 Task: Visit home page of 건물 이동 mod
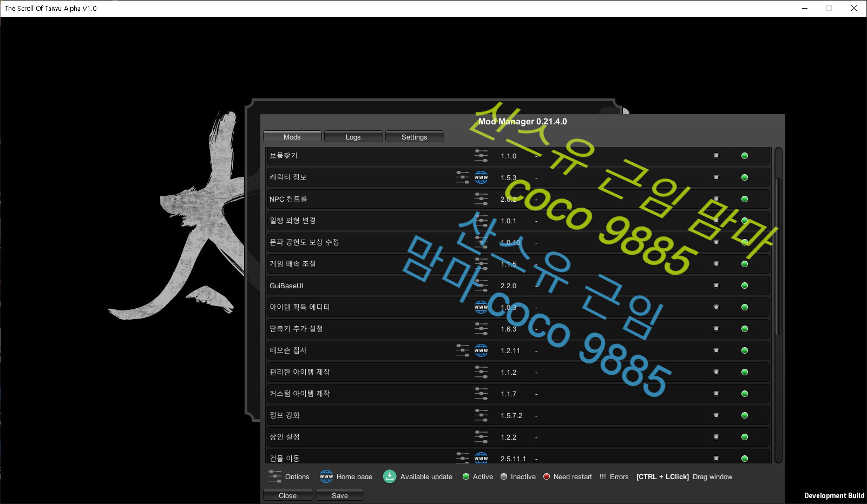[x=481, y=457]
